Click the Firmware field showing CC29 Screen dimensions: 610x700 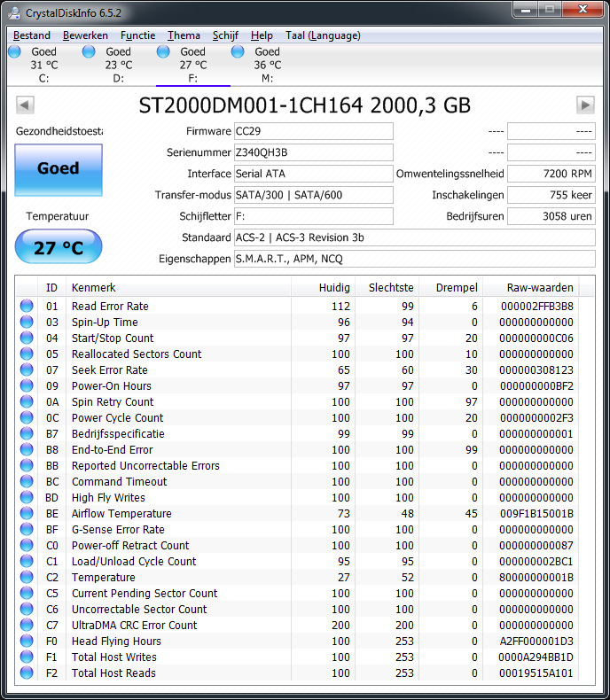314,131
